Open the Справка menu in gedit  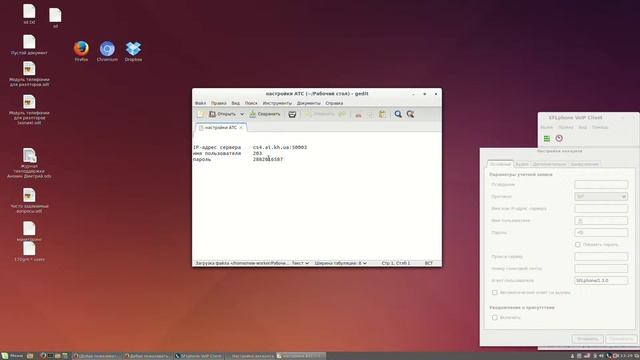(334, 103)
